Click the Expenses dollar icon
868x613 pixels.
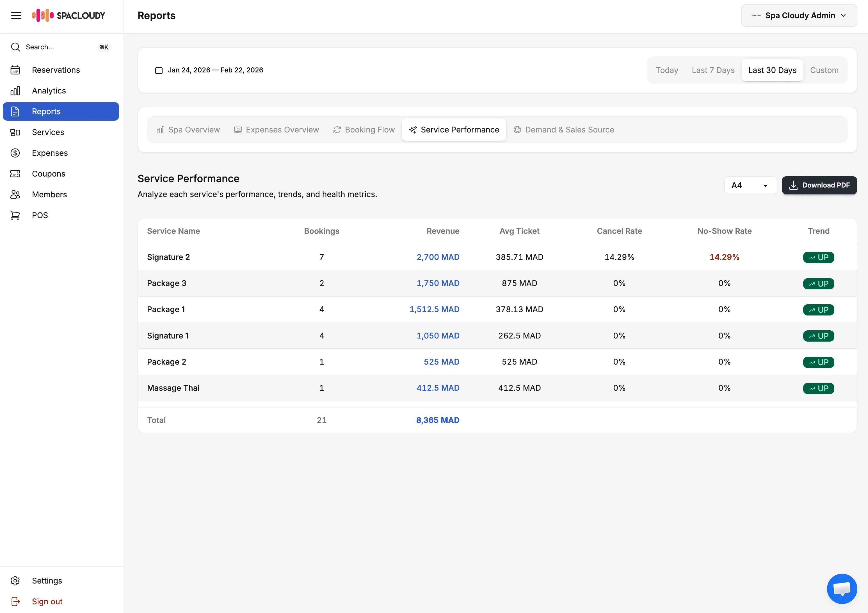click(15, 153)
